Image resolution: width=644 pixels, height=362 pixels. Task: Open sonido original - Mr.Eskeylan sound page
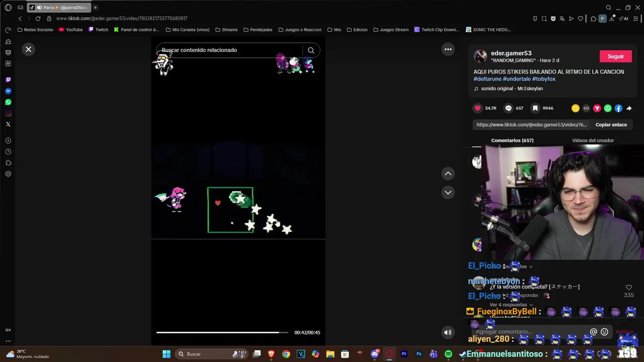tap(512, 88)
